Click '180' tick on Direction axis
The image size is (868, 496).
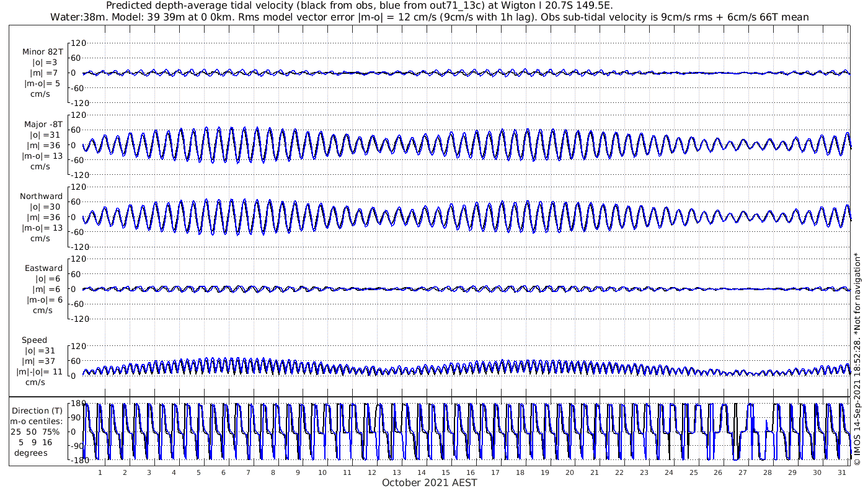pos(77,404)
